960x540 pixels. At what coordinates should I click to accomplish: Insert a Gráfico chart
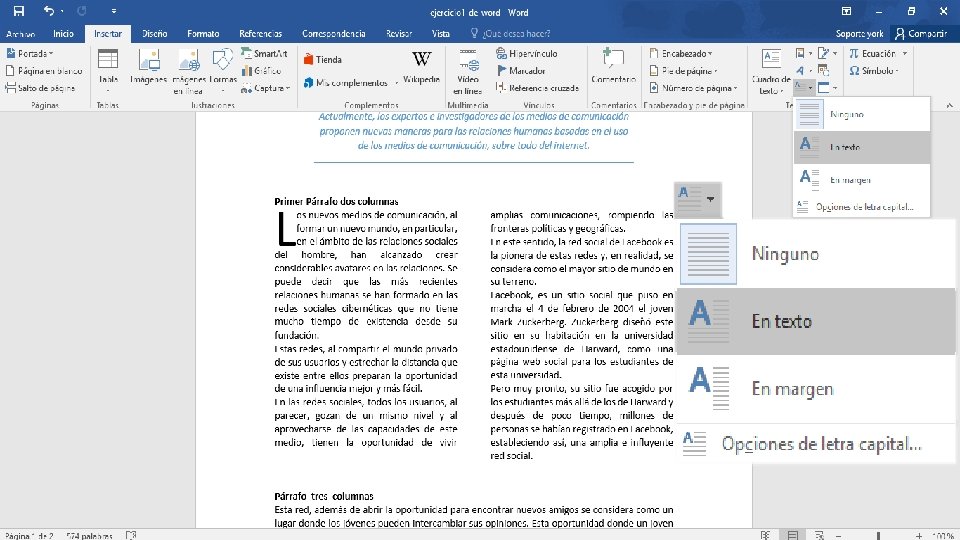[x=261, y=70]
